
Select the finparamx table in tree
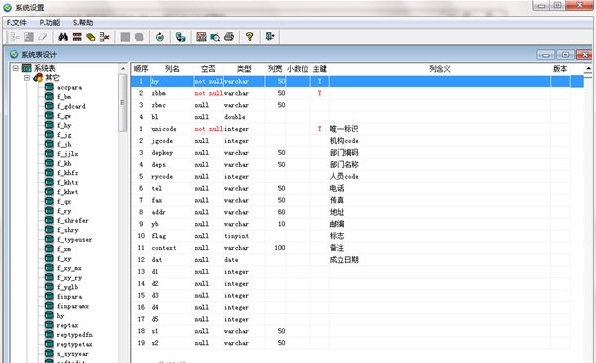click(73, 306)
